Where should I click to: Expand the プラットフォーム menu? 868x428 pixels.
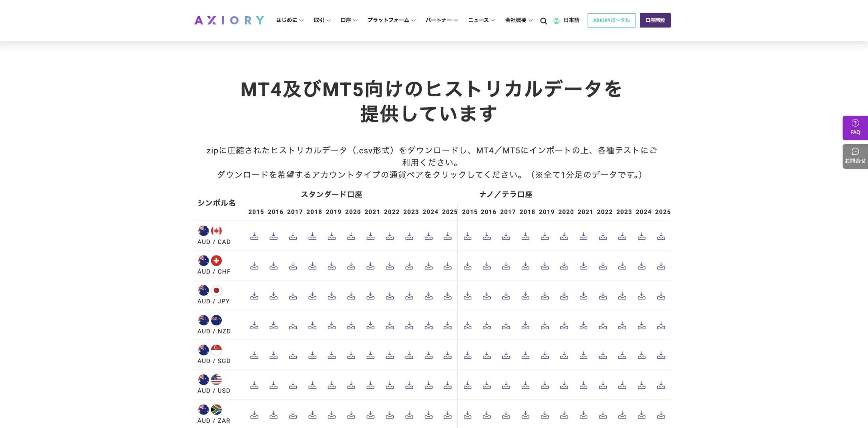pos(391,20)
